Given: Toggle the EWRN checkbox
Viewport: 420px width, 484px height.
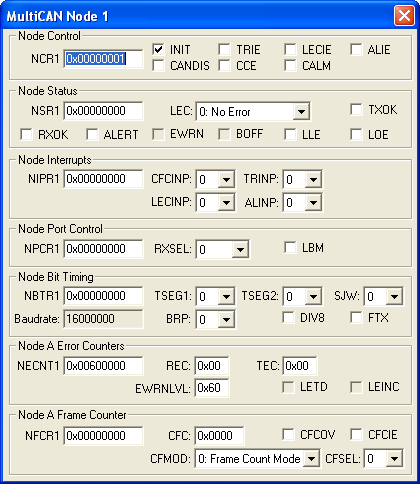Looking at the screenshot, I should point(158,135).
